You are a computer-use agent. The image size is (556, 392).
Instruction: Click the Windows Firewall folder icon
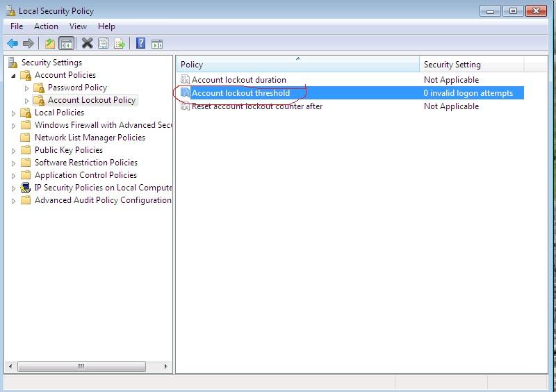click(26, 125)
